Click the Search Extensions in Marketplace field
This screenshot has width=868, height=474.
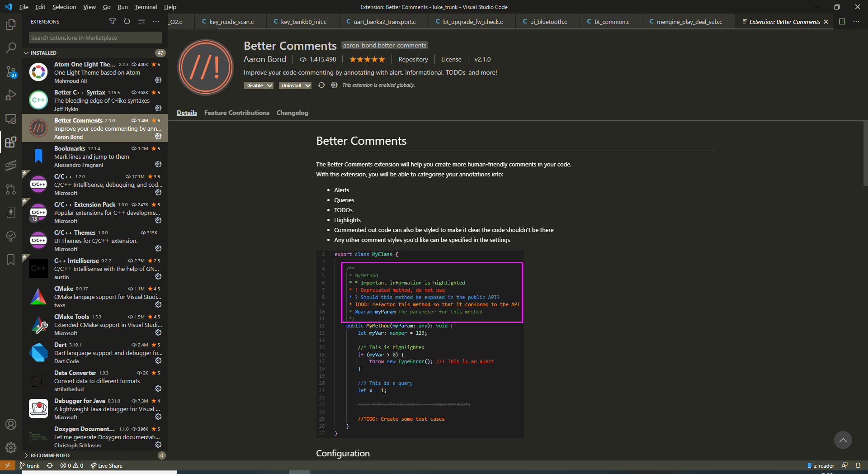click(95, 38)
